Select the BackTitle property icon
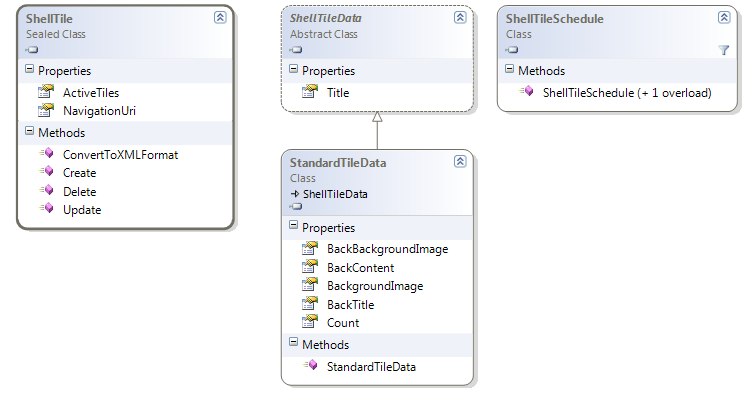The height and width of the screenshot is (395, 756). [x=310, y=304]
